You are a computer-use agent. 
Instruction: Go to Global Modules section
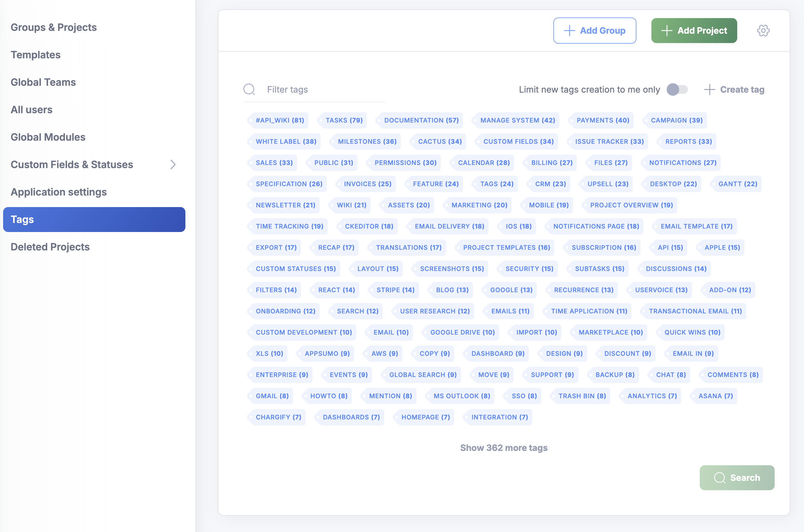click(48, 137)
